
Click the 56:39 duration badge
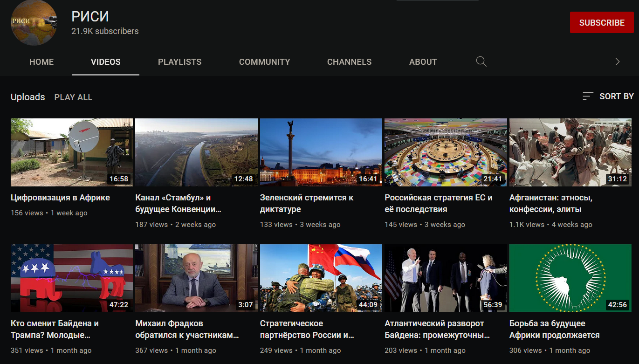[x=493, y=305]
